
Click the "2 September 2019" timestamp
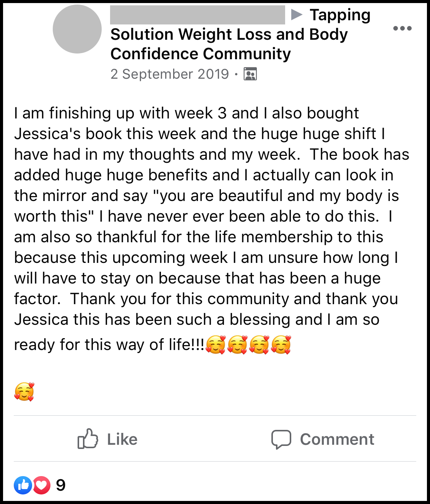click(x=170, y=74)
